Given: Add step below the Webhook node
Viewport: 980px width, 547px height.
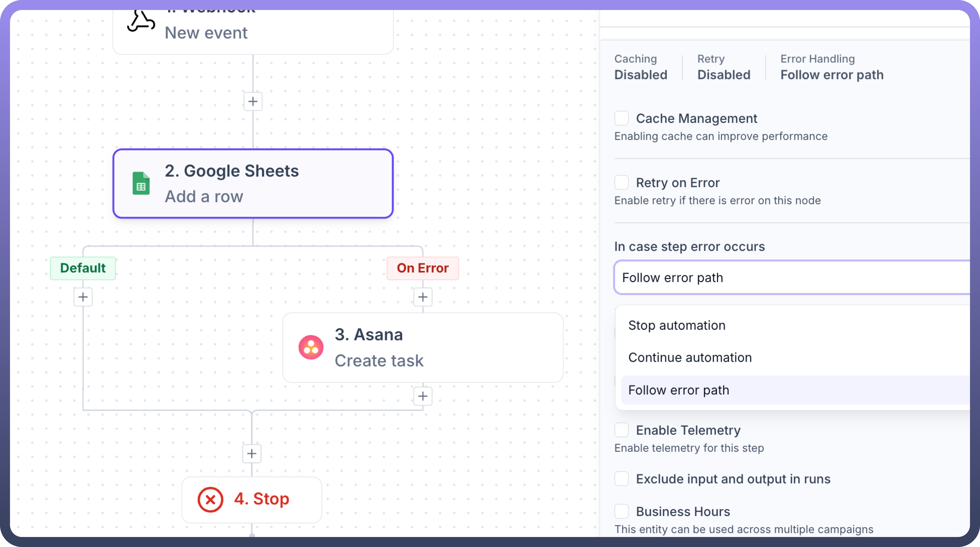Looking at the screenshot, I should (x=253, y=101).
